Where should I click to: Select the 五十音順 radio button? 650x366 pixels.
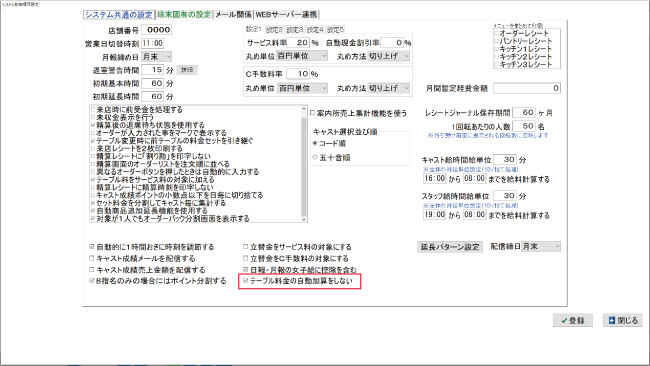[x=315, y=158]
